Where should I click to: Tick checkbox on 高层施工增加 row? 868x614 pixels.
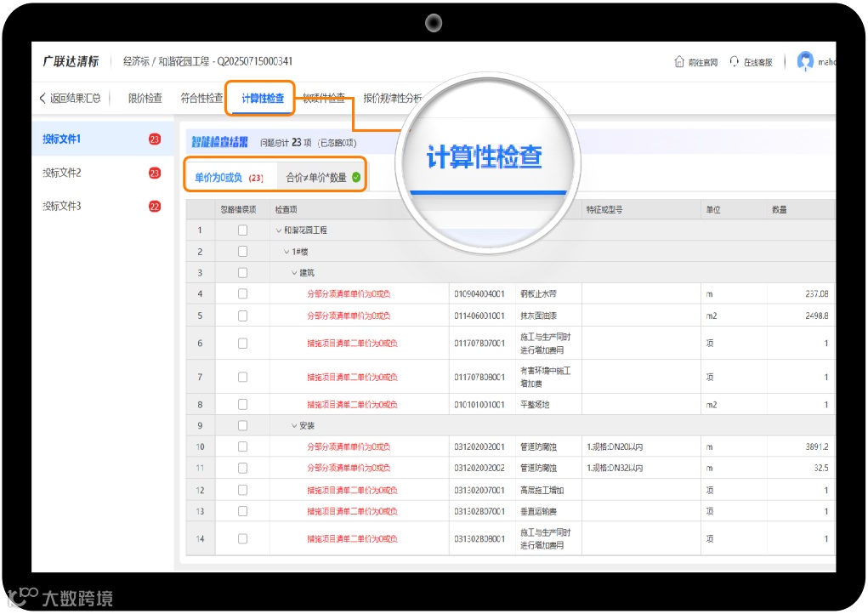pyautogui.click(x=242, y=490)
